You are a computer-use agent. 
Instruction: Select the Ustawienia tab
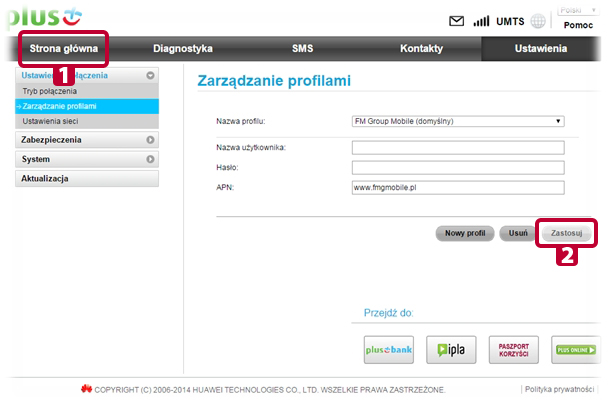click(541, 49)
